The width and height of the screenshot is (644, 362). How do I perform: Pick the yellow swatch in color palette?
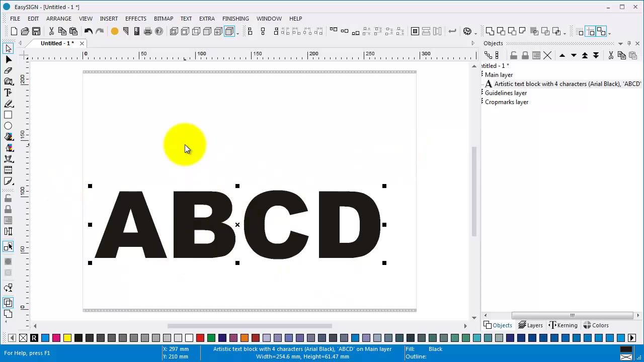pos(67,338)
